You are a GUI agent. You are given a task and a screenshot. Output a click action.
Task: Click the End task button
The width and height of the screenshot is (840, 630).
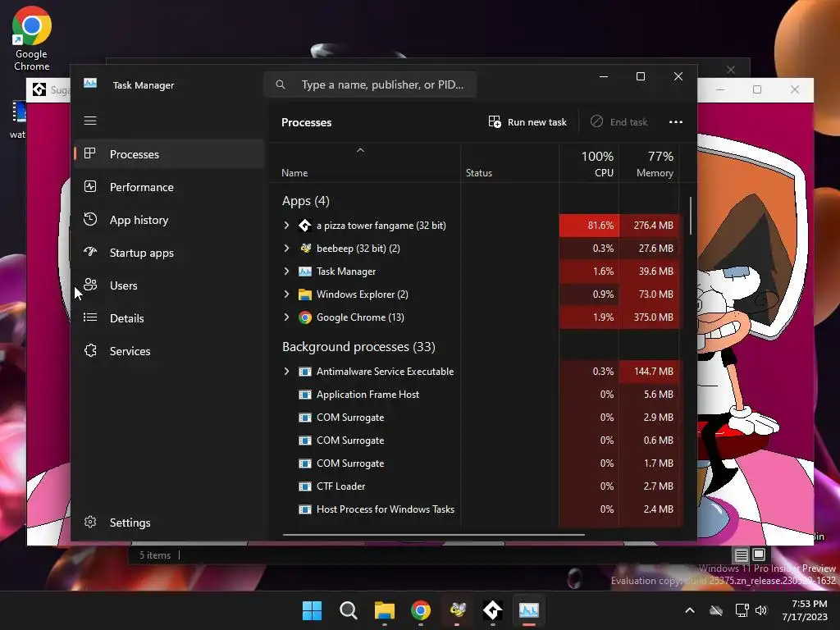pyautogui.click(x=619, y=122)
